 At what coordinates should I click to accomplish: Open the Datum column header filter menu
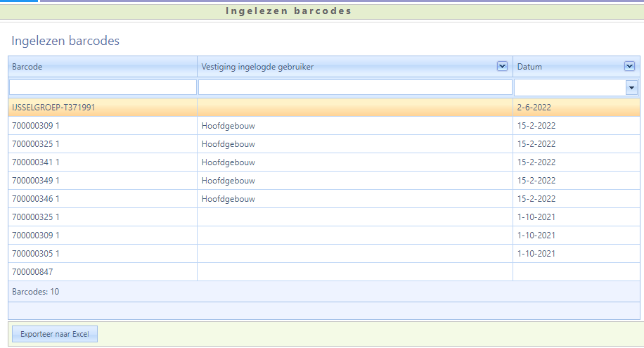click(x=629, y=66)
